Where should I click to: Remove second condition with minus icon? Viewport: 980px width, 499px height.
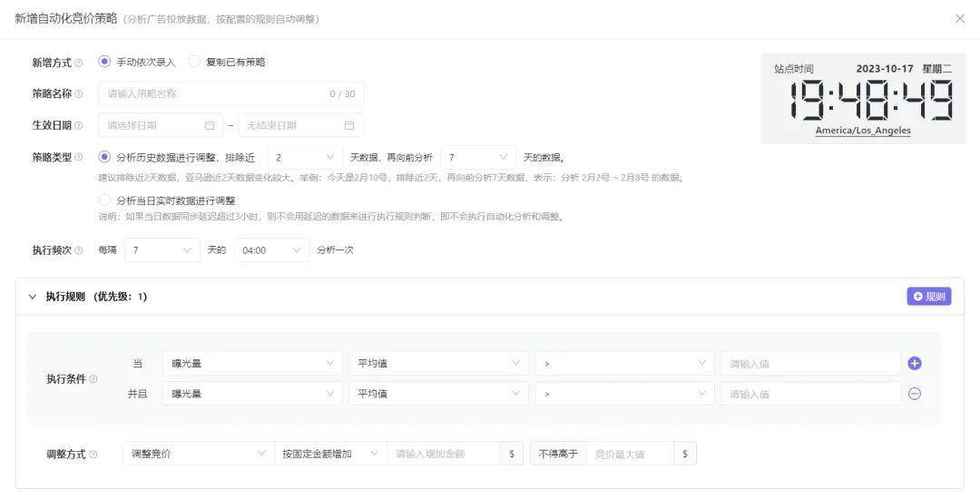[915, 394]
